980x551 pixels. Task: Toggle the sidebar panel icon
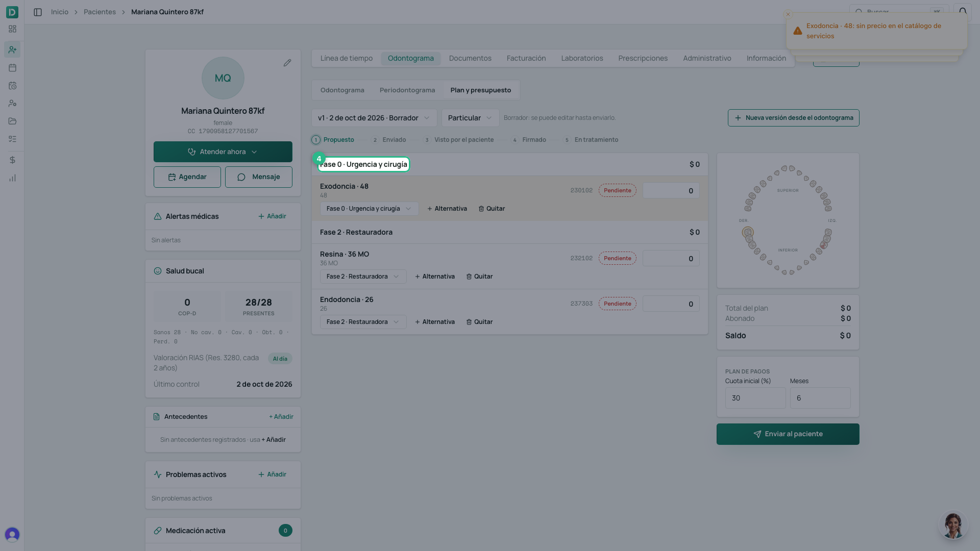click(x=38, y=12)
